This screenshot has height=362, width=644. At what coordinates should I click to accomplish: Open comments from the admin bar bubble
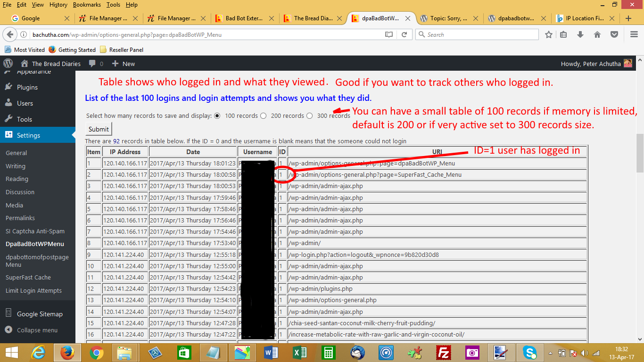click(96, 64)
